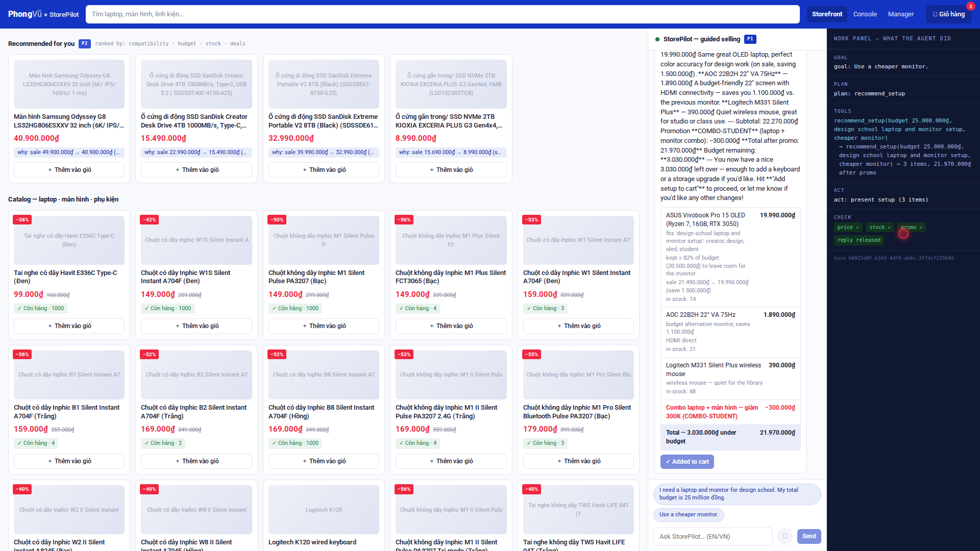The image size is (980, 551).
Task: Click the 'why: sale 49.900.000₫' reason chip
Action: click(x=69, y=152)
